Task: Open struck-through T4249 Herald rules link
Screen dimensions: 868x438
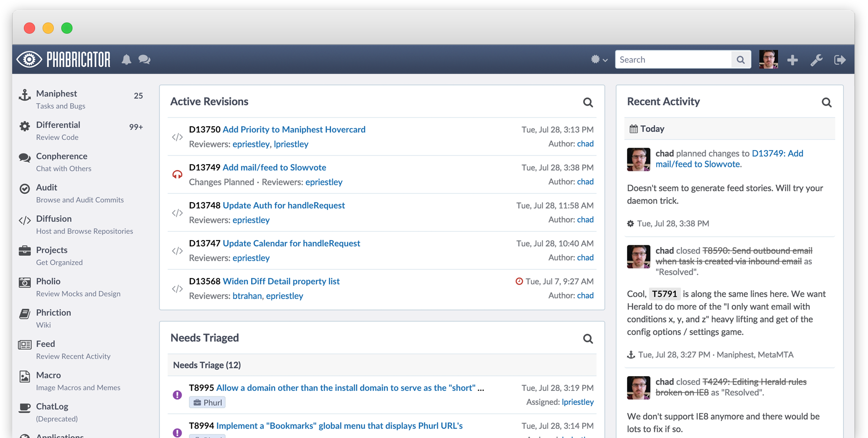Action: click(x=731, y=387)
